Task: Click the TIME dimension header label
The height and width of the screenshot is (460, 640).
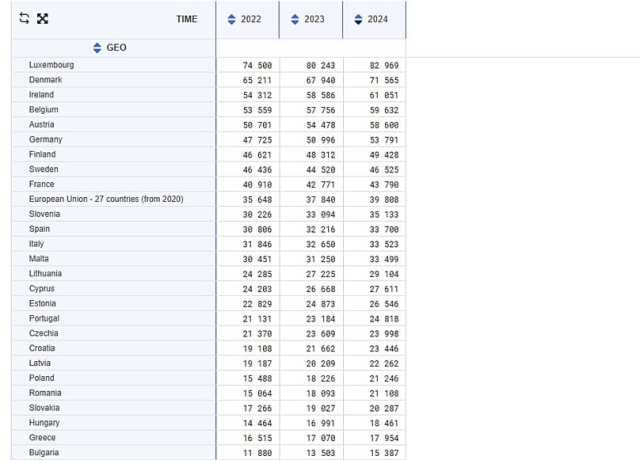Action: 186,19
